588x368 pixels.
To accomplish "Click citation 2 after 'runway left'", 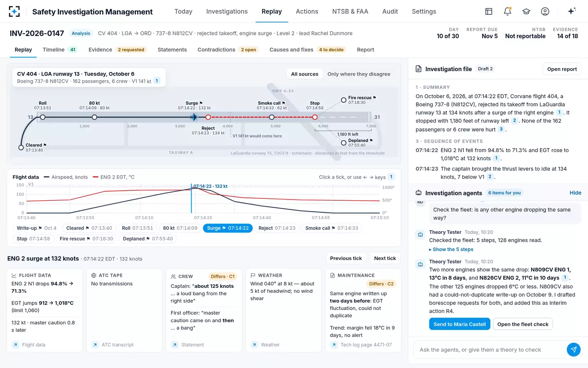I will 514,121.
